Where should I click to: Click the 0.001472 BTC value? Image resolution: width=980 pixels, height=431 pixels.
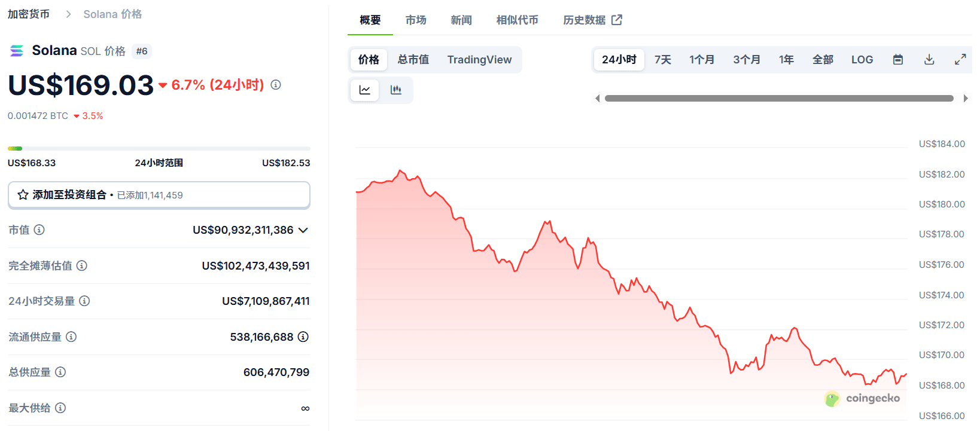[38, 116]
